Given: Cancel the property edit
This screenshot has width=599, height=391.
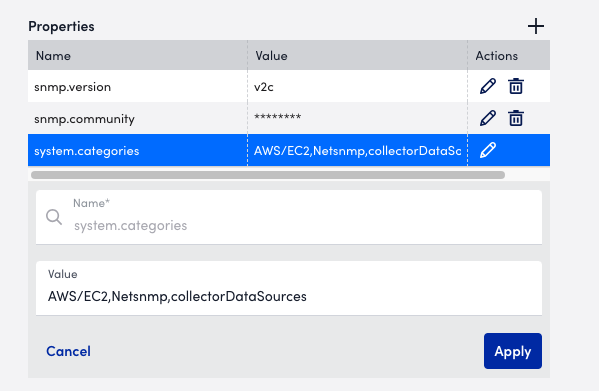Looking at the screenshot, I should pyautogui.click(x=68, y=351).
